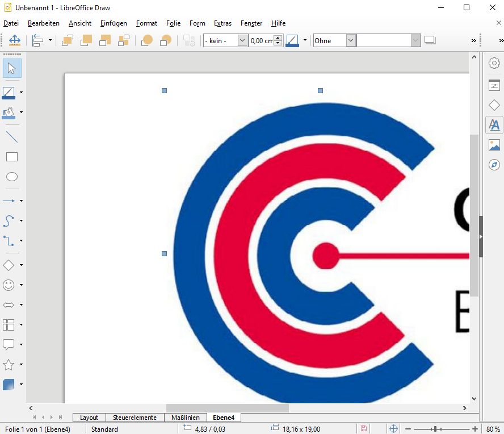Click the zoom in plus button
Viewport: 504px width, 434px height.
coord(475,429)
